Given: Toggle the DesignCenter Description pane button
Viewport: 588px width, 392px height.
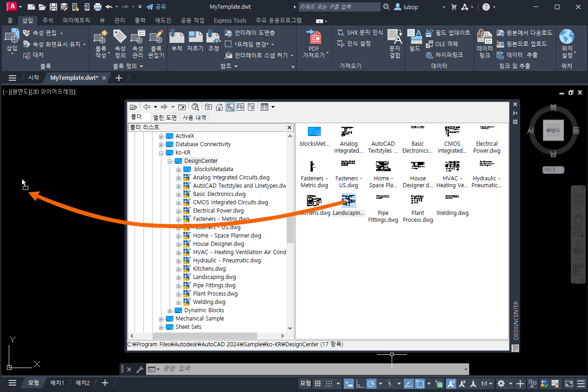Looking at the screenshot, I should (x=251, y=107).
